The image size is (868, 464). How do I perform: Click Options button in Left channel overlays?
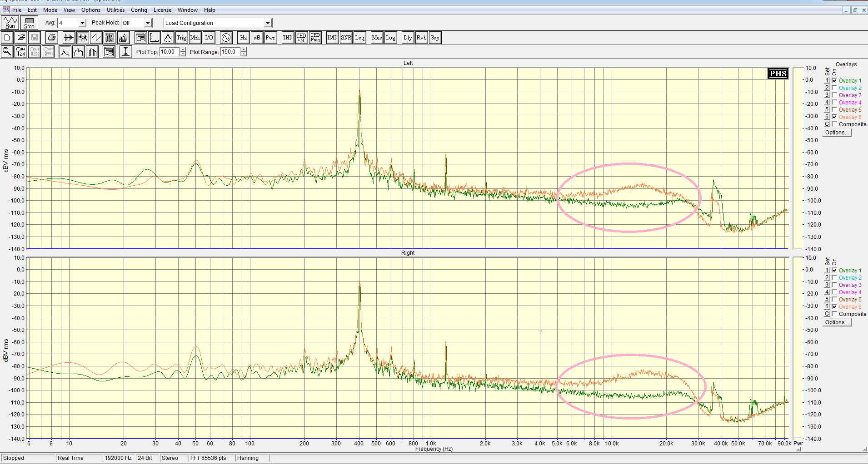click(x=837, y=133)
